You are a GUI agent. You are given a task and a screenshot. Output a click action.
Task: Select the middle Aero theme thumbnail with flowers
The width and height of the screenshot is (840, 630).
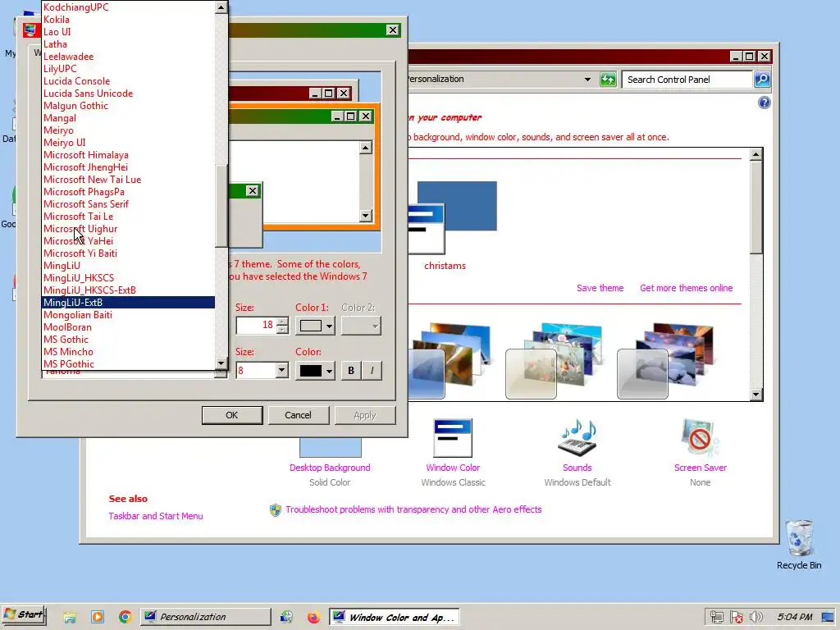coord(554,361)
